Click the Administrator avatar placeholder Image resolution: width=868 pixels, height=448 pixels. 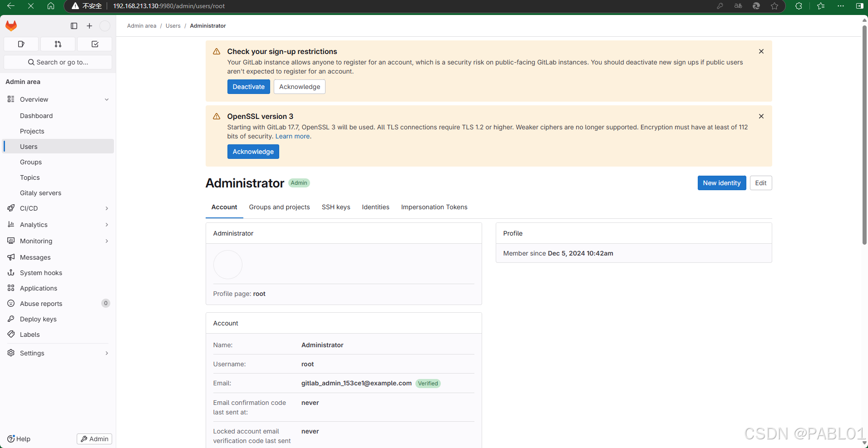point(228,265)
